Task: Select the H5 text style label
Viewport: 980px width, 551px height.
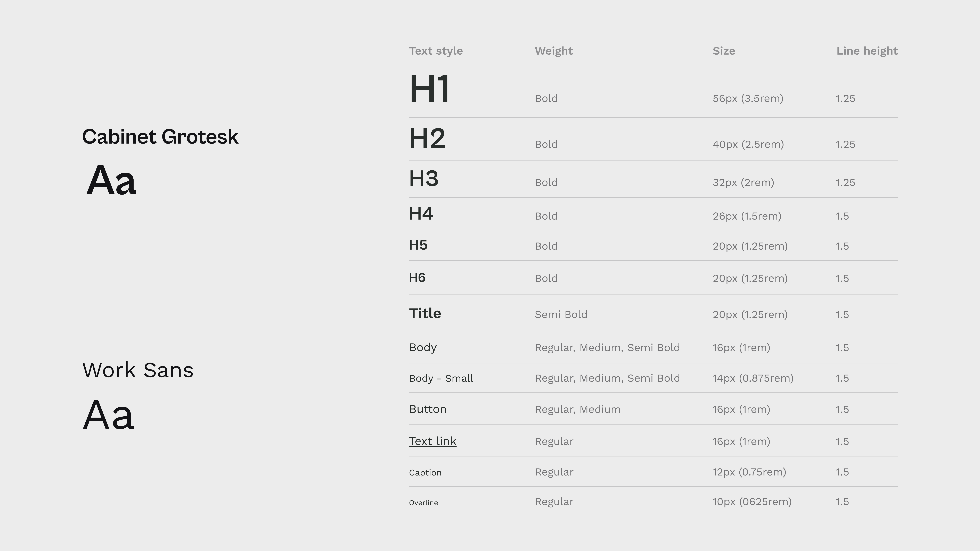Action: 418,245
